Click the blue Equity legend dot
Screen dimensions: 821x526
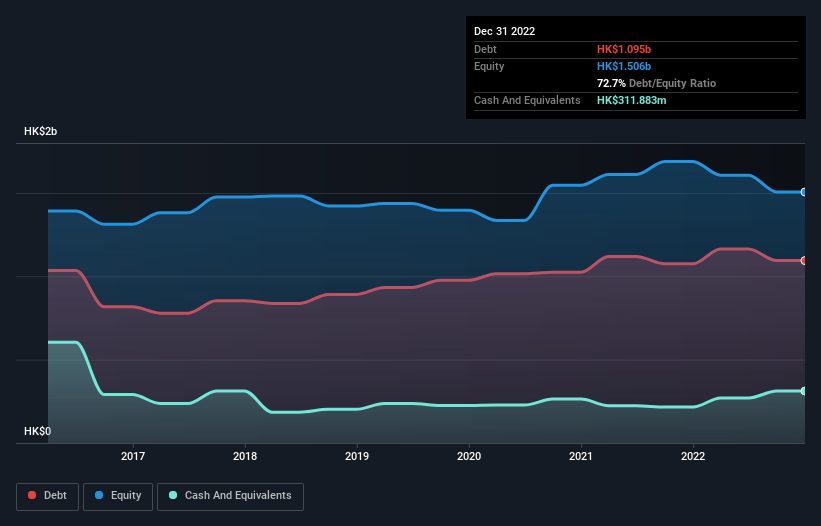[x=99, y=495]
